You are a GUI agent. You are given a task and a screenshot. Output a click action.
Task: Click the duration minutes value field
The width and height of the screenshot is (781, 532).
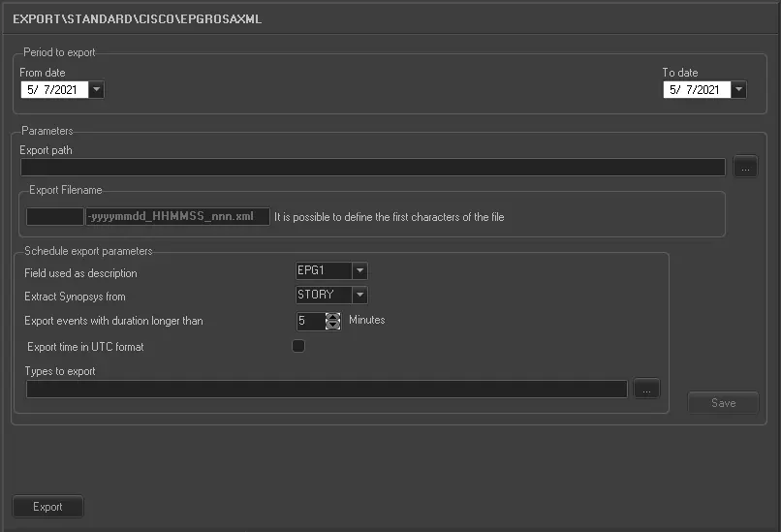[310, 321]
